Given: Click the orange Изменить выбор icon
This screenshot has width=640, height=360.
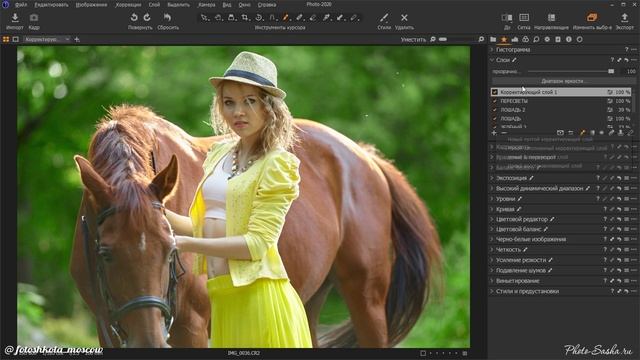Looking at the screenshot, I should (592, 17).
